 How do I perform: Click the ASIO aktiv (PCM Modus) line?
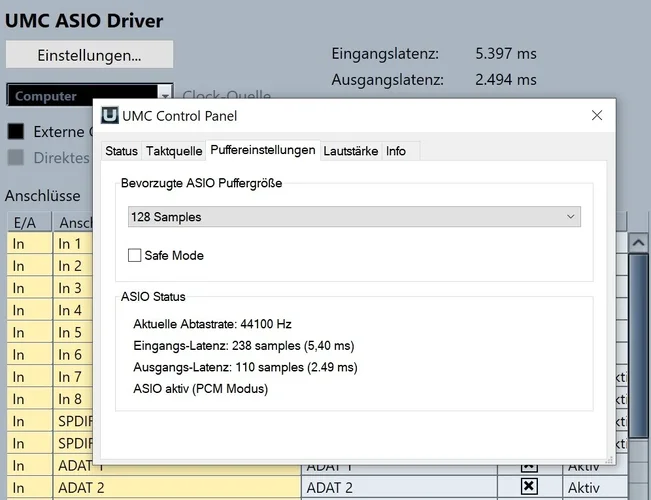click(x=201, y=389)
